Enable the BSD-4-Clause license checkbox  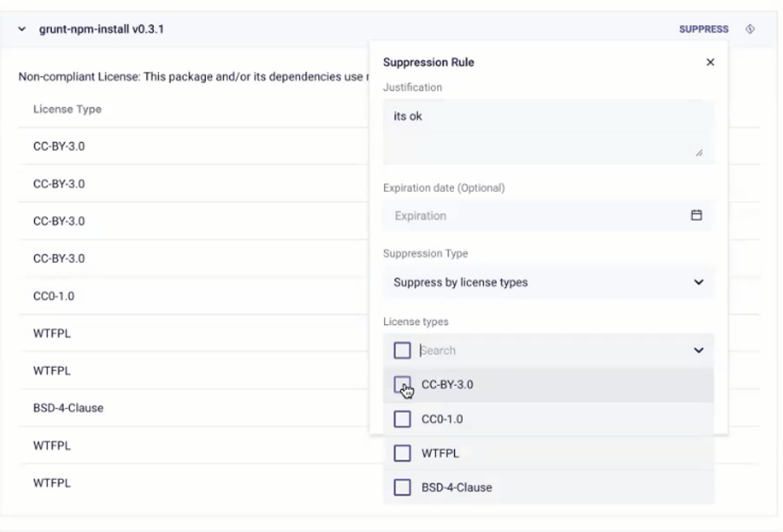click(x=402, y=487)
